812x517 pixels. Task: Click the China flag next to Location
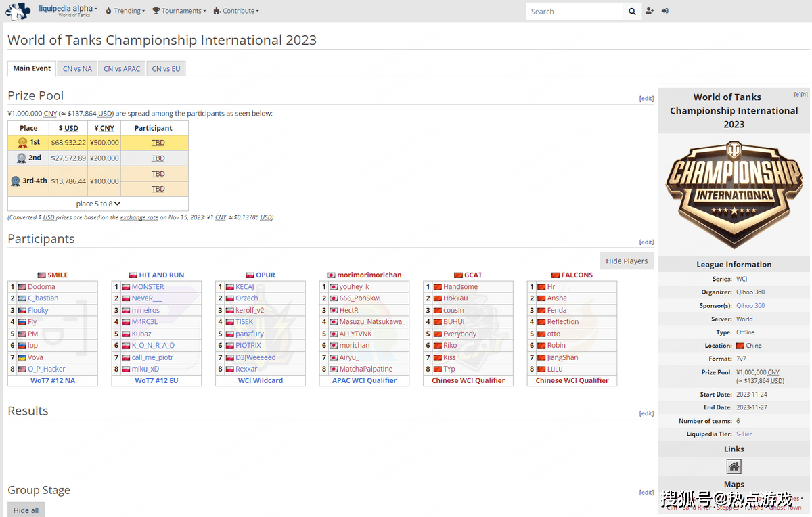point(739,346)
